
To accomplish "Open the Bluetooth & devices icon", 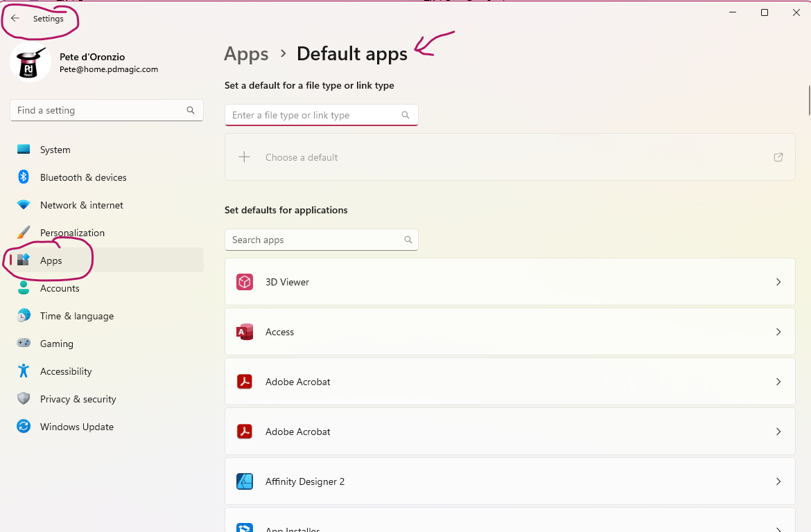I will 24,177.
